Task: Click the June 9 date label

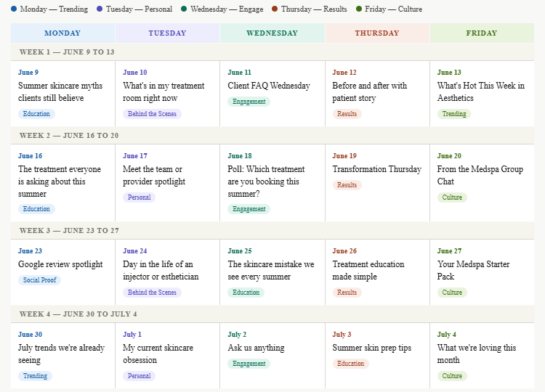Action: (28, 72)
